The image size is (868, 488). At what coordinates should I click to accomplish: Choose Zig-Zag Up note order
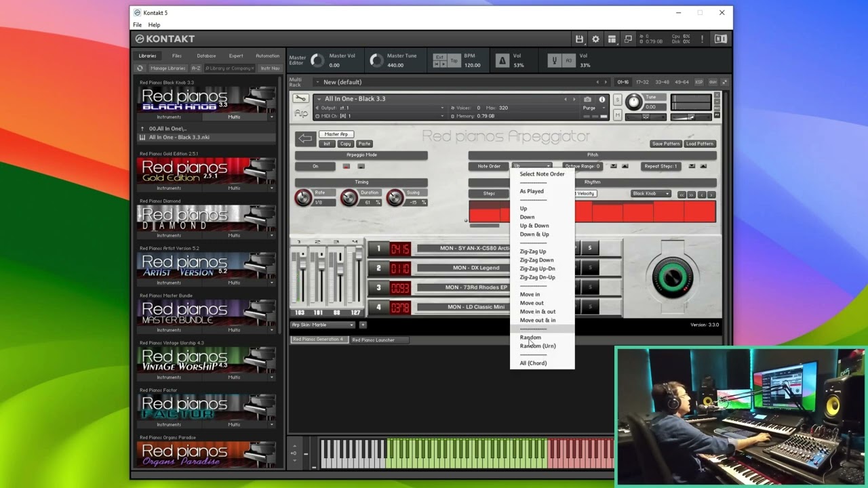[533, 251]
